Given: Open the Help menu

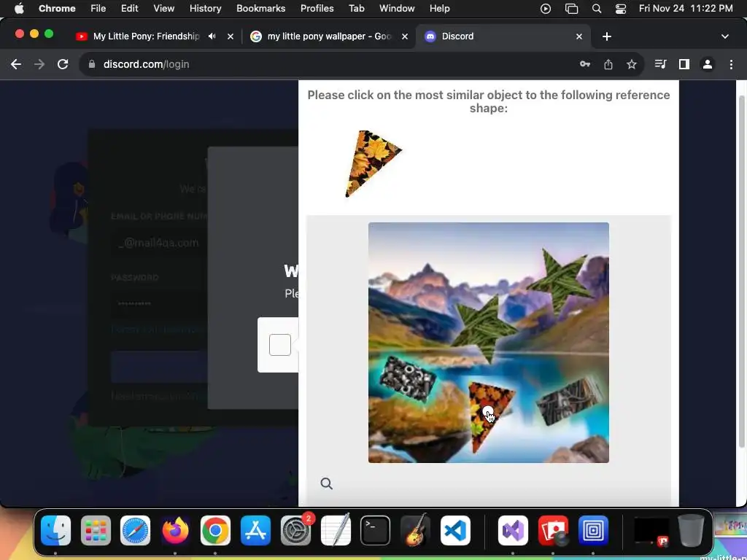Looking at the screenshot, I should pos(439,9).
